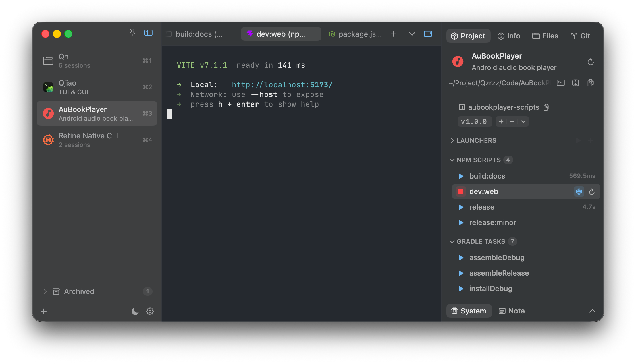Click the project path ~/Project/Qzrzz/Code text
Screen dimensions: 636x364
click(x=499, y=83)
